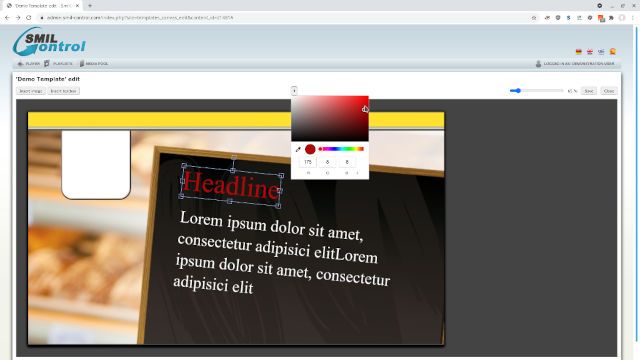Open the browser extensions puzzle icon
This screenshot has height=360, width=640.
click(611, 18)
